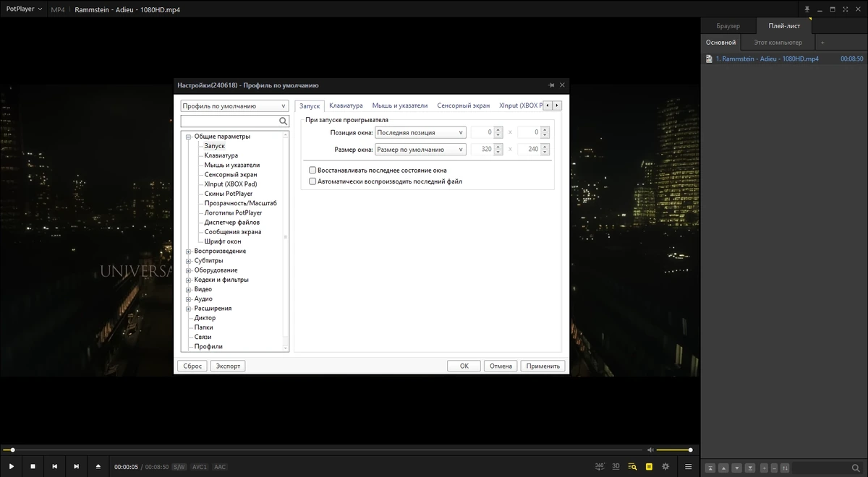Open the Браузер panel tab
The width and height of the screenshot is (868, 477).
tap(728, 26)
